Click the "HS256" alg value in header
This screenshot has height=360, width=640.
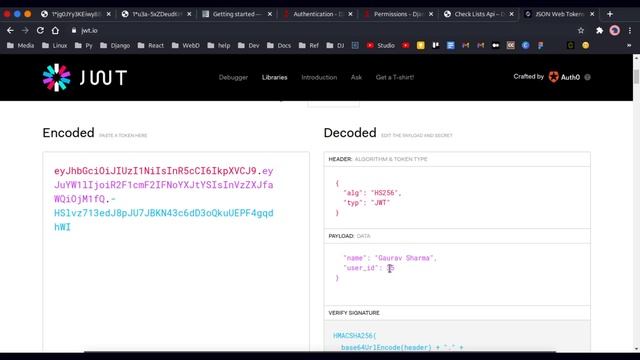(x=384, y=193)
